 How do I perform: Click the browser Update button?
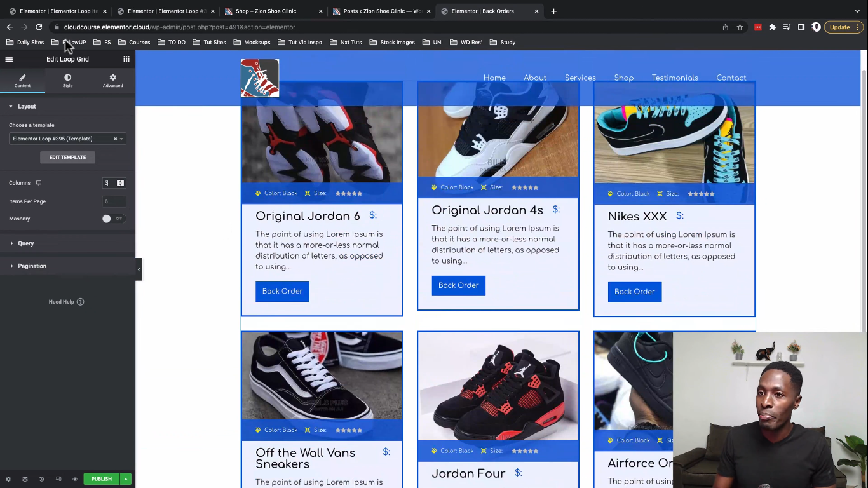point(843,27)
